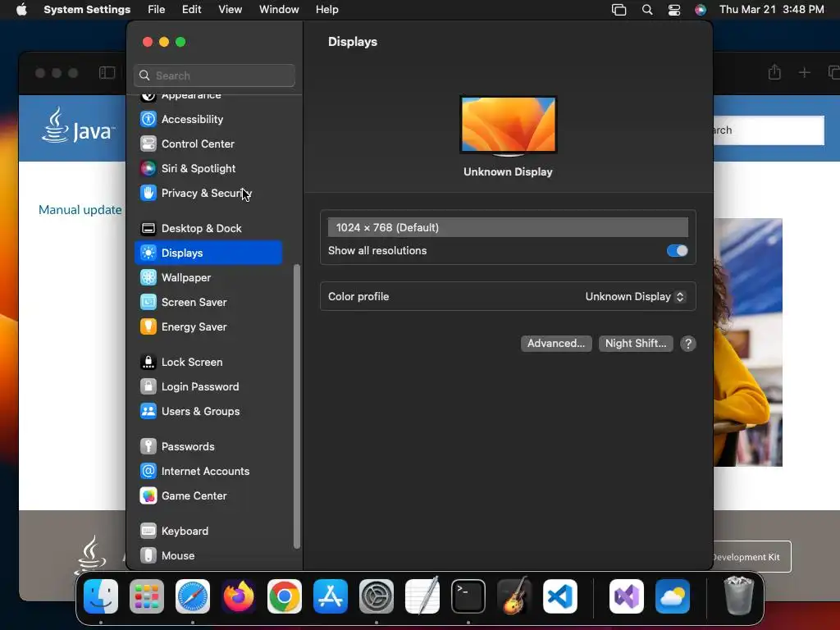Open Users & Groups settings
Viewport: 840px width, 630px height.
tap(208, 412)
